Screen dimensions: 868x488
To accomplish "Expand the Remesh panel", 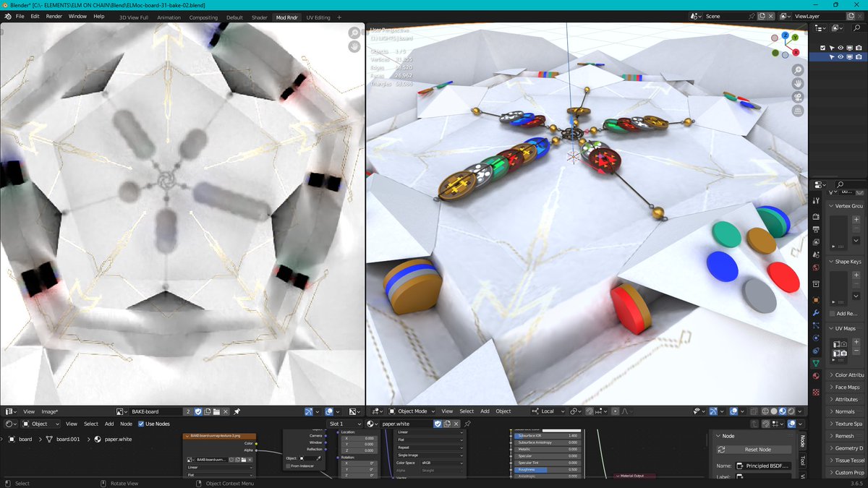I will (x=845, y=436).
